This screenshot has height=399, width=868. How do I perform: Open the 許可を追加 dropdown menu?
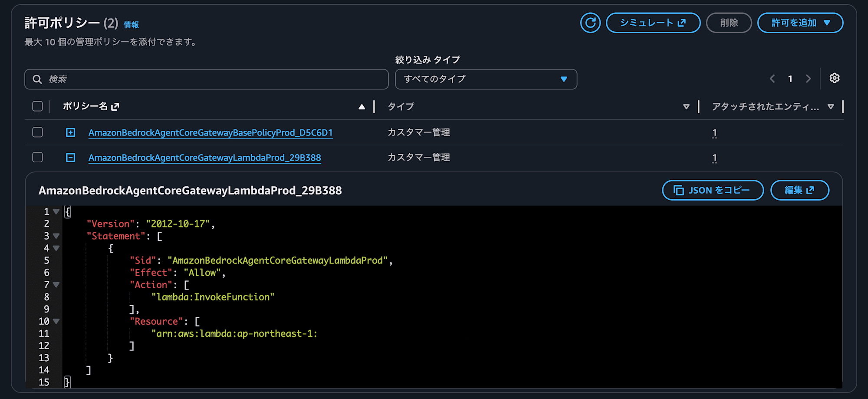800,23
